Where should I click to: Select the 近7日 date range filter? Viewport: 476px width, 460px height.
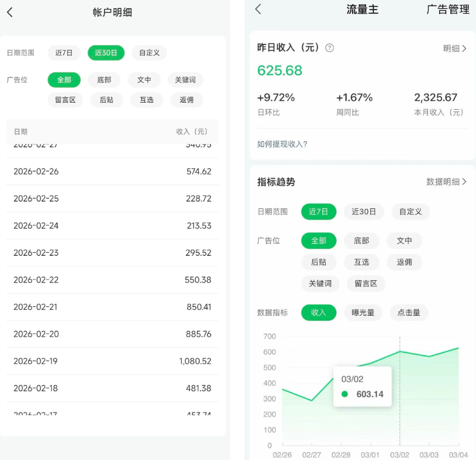[x=64, y=53]
